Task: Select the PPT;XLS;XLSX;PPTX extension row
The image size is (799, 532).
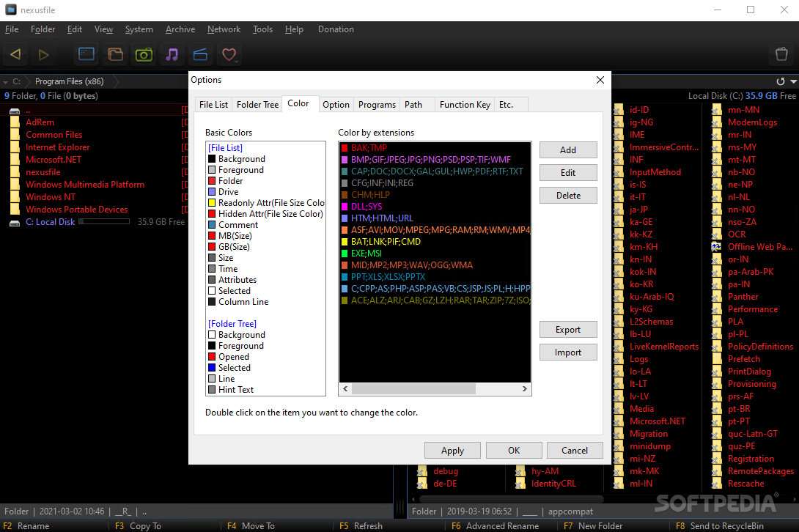Action: (x=435, y=277)
